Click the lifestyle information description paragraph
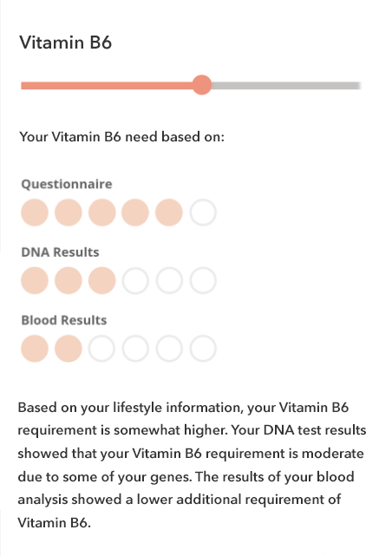This screenshot has width=392, height=556. pyautogui.click(x=192, y=465)
